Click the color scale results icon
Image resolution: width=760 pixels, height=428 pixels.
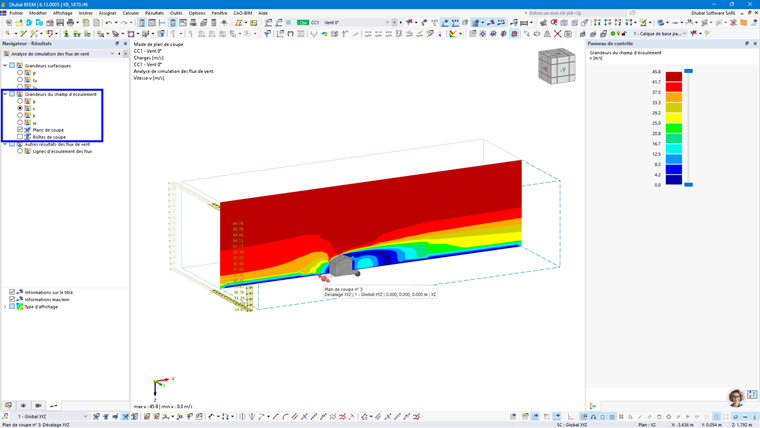453,34
